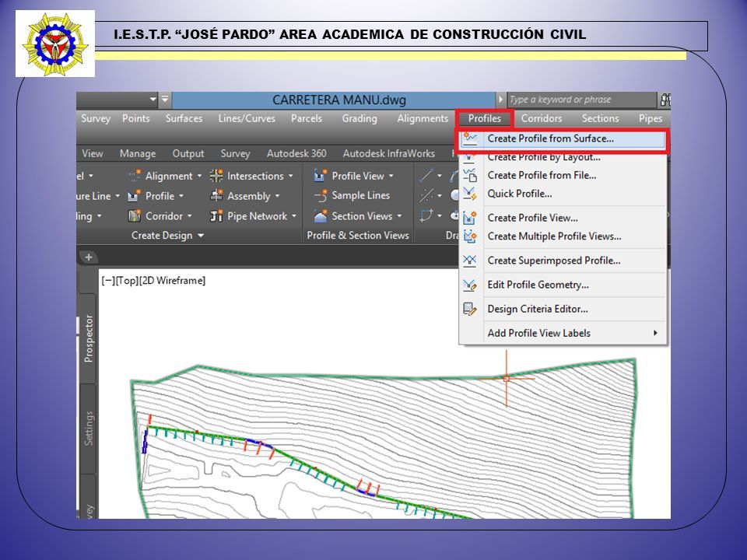Switch to the Output ribbon tab
747x560 pixels.
(x=188, y=153)
